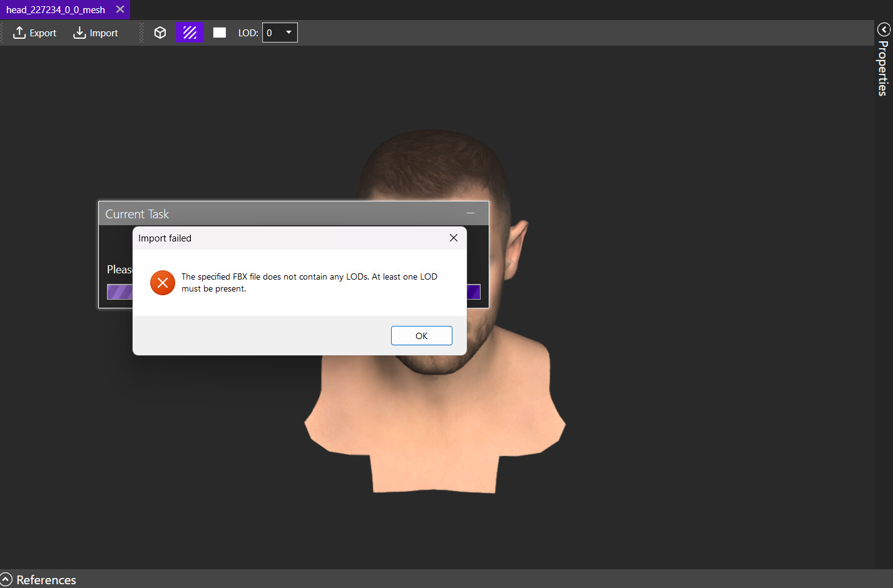Image resolution: width=893 pixels, height=588 pixels.
Task: Click the red error icon in the dialog
Action: tap(163, 283)
